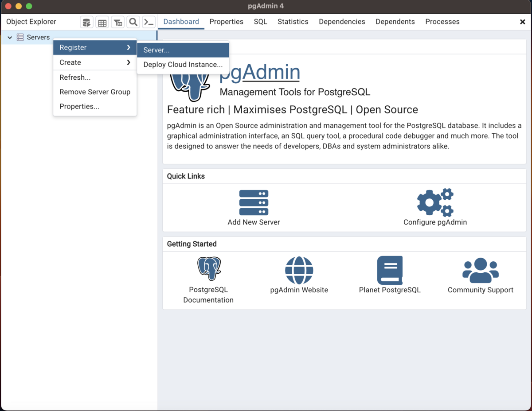Open the Query Tool toolbar icon
Image resolution: width=532 pixels, height=411 pixels.
coord(86,22)
